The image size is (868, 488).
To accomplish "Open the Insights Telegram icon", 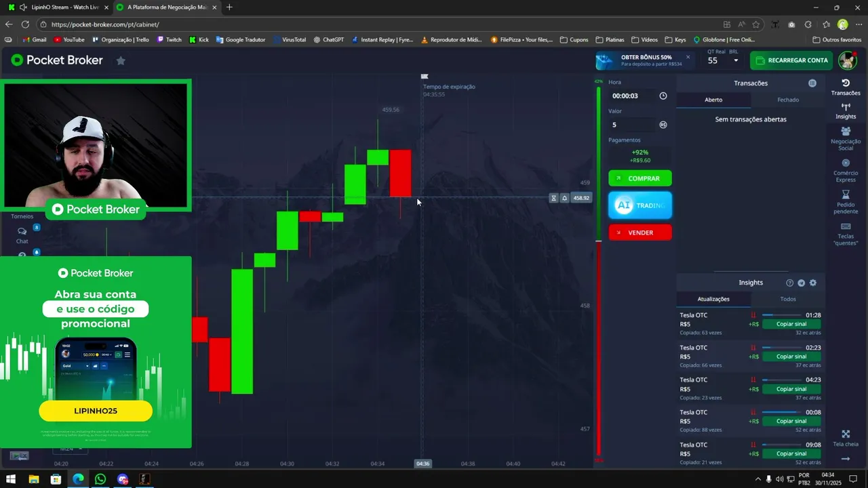I will point(801,283).
